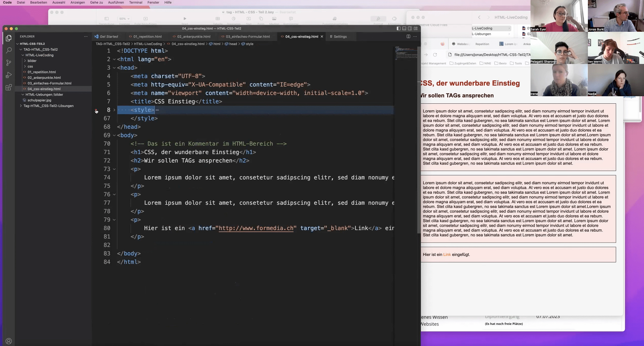This screenshot has height=346, width=644.
Task: Expand the folded style block on line 8
Action: (x=114, y=110)
